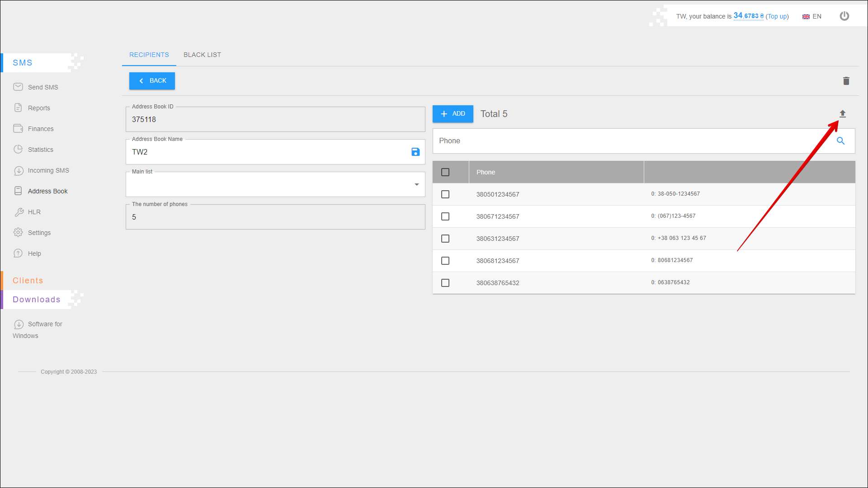
Task: Open the HLR wrench item
Action: pyautogui.click(x=34, y=212)
